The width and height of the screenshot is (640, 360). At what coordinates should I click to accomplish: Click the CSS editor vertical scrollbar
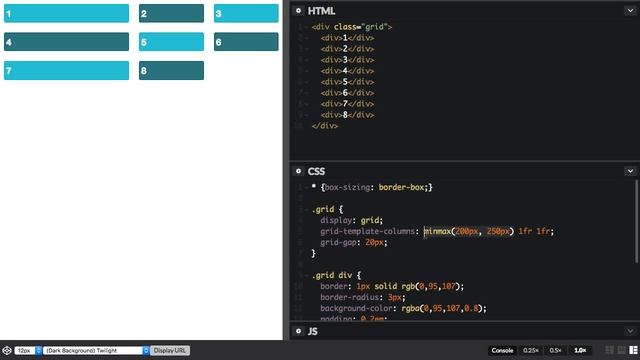636,222
